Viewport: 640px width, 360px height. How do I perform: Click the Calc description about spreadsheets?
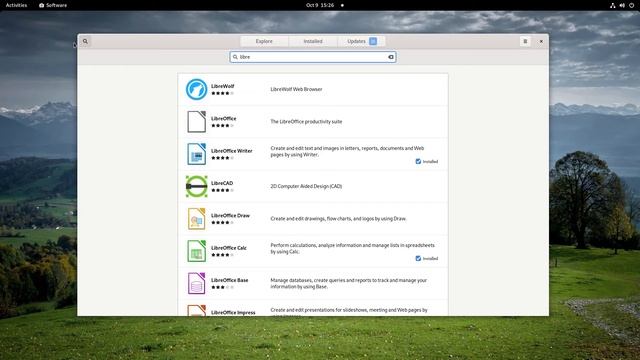pyautogui.click(x=353, y=249)
